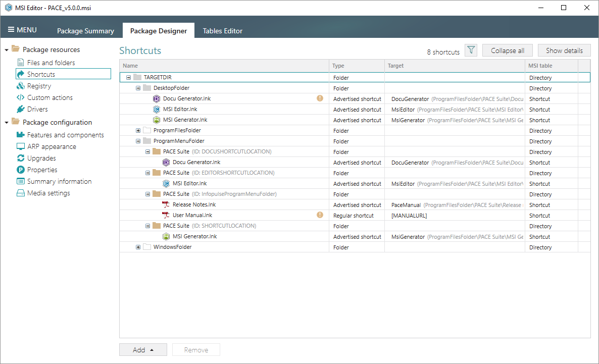599x364 pixels.
Task: Sort by the Name column header
Action: point(224,66)
